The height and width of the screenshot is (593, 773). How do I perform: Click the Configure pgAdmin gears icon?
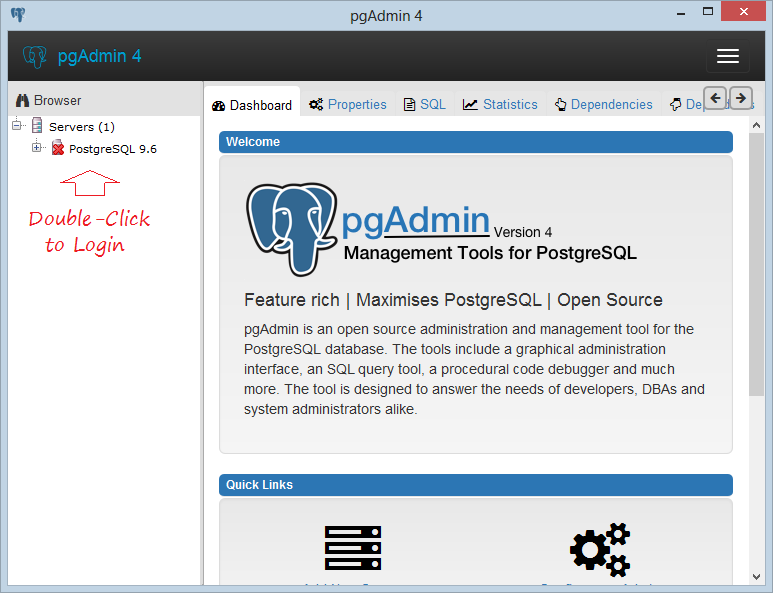(x=600, y=550)
